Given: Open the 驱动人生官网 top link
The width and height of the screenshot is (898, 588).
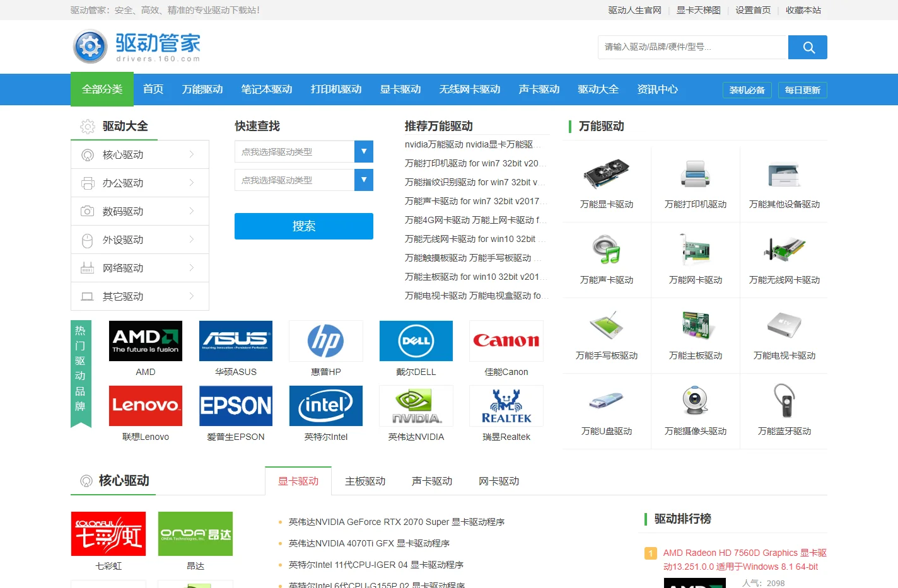Looking at the screenshot, I should point(635,10).
